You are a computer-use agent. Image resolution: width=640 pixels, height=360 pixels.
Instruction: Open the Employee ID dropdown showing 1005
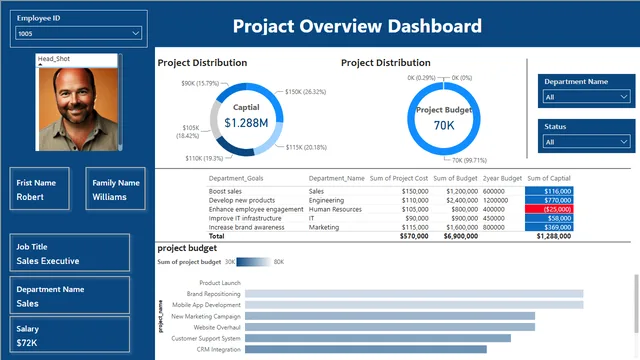point(78,33)
